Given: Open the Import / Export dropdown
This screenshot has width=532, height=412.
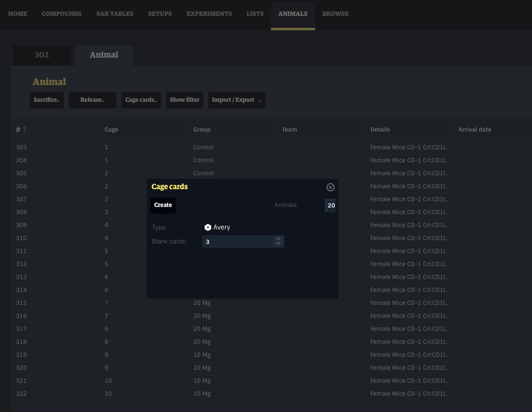Looking at the screenshot, I should tap(238, 100).
